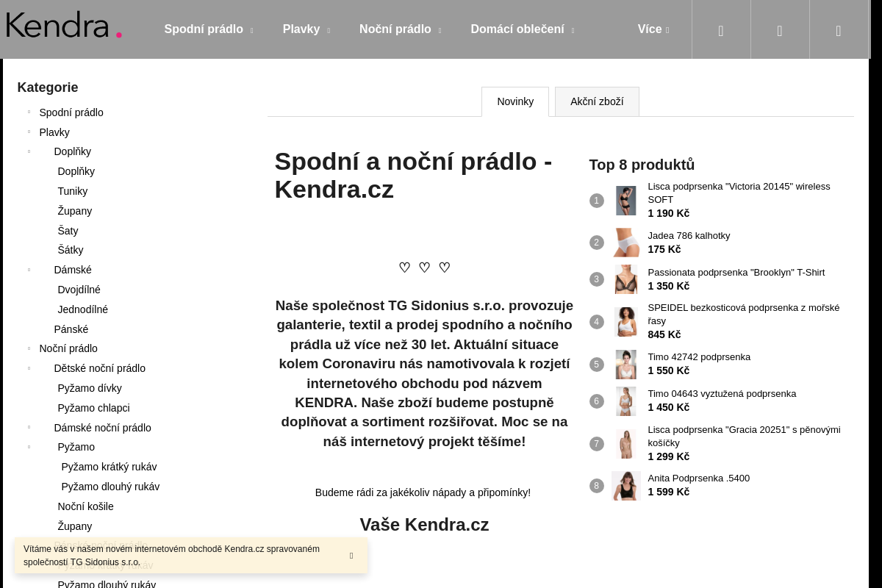
Task: Open the Jadea 786 kalhotky thumbnail image
Action: [626, 243]
